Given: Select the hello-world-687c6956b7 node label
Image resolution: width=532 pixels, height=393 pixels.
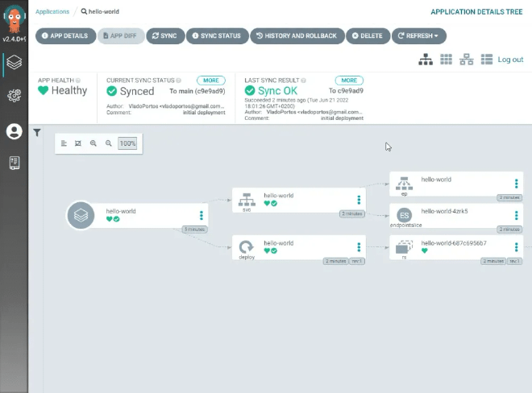Looking at the screenshot, I should click(x=454, y=242).
